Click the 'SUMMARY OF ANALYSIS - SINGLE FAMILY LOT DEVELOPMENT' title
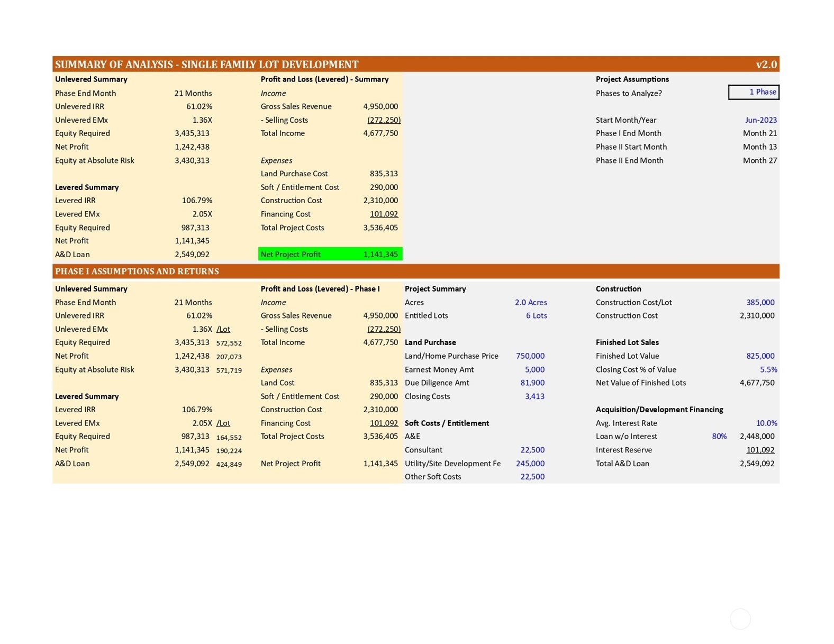Viewport: 834px width, 644px height. tap(206, 65)
